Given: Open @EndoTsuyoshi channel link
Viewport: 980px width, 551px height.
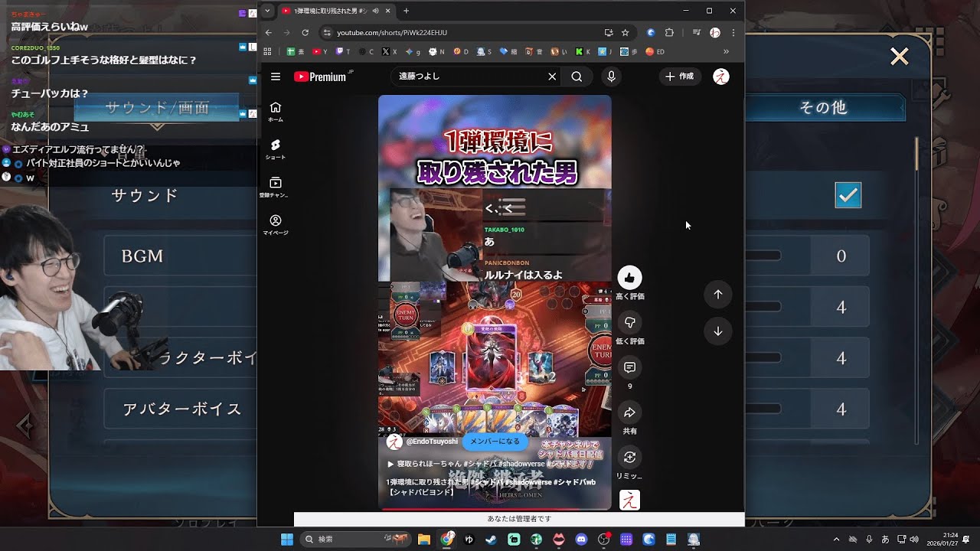Looking at the screenshot, I should click(432, 442).
